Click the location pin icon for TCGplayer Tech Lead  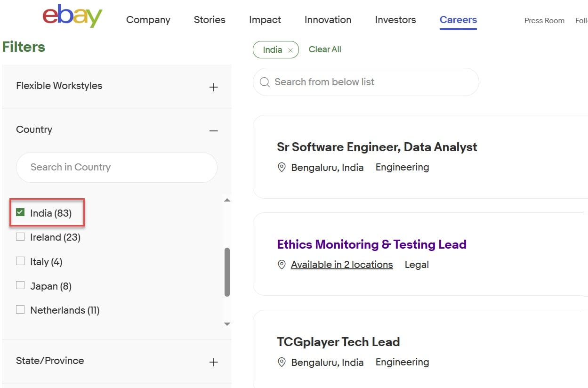(x=282, y=362)
